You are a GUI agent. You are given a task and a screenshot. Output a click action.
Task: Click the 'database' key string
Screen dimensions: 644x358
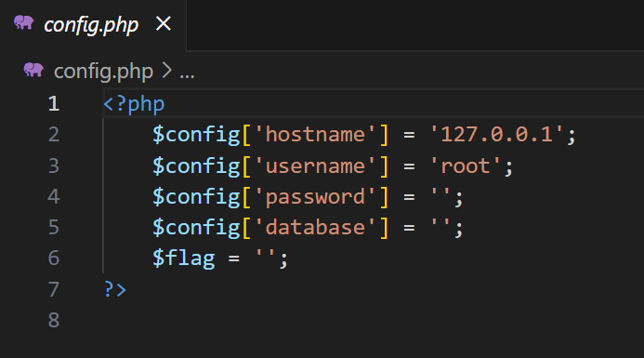[x=315, y=228]
